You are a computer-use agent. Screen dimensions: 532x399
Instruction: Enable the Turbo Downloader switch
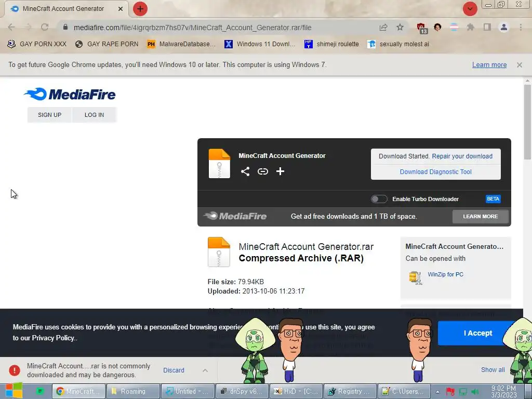379,199
